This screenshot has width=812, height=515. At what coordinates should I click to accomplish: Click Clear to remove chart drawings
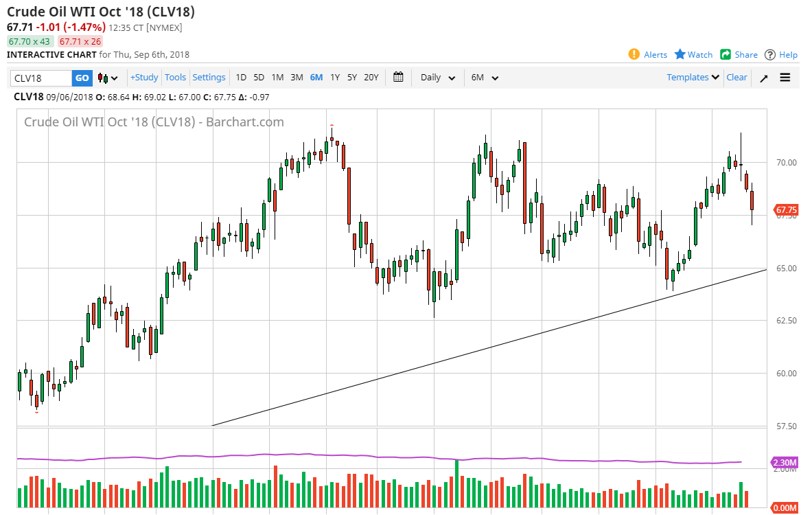[x=736, y=78]
